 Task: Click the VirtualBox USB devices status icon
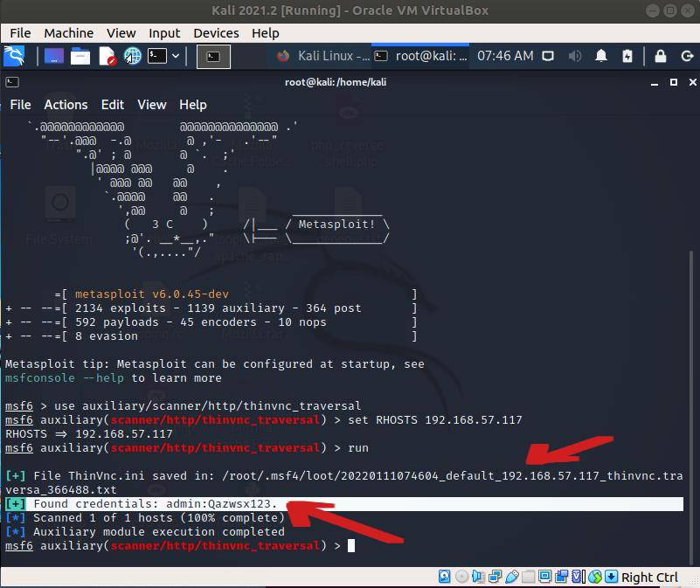511,577
